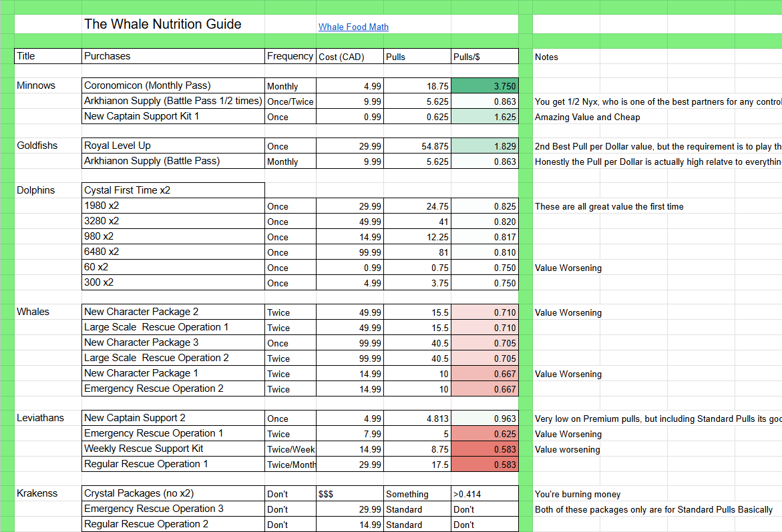Select 'Regular Rescue Operation 1' cell

tap(173, 464)
